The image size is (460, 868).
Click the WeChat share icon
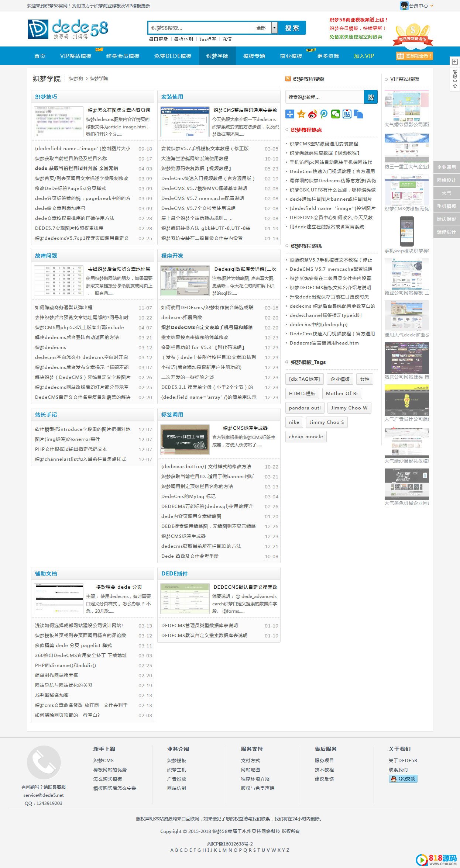336,114
